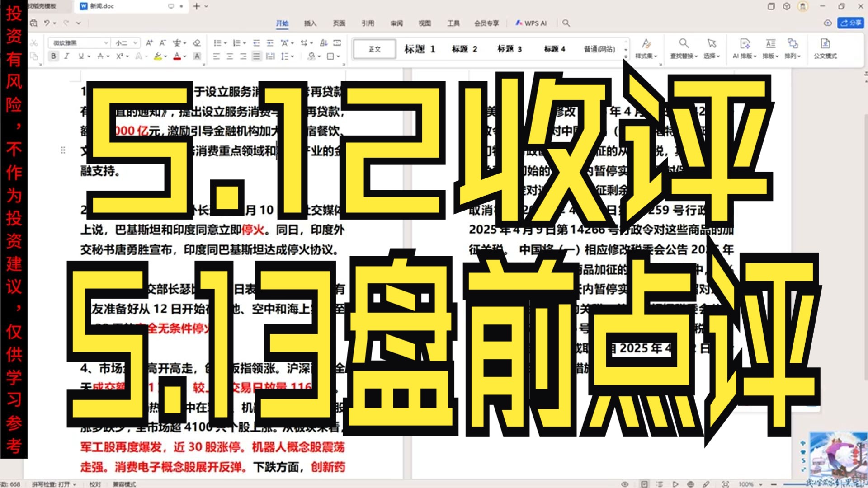The image size is (868, 488).
Task: Click the Cut scissors icon
Action: pyautogui.click(x=34, y=43)
